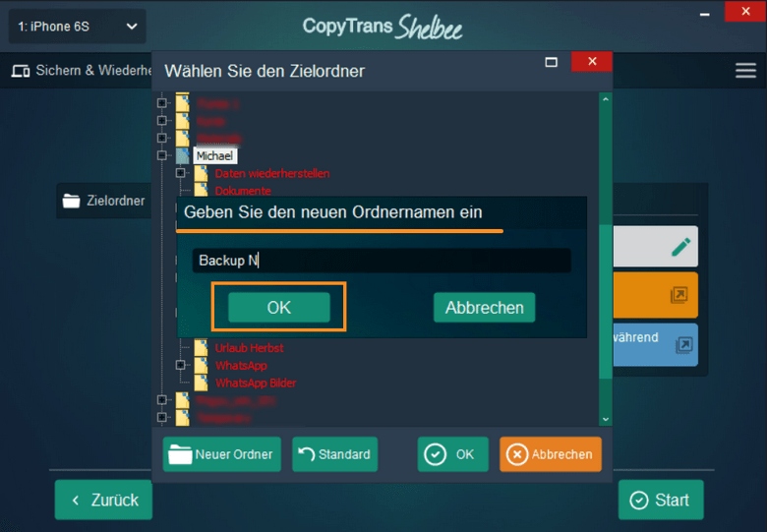Expand the WhatsApp folder node
Screen dimensions: 767x532
(x=180, y=365)
